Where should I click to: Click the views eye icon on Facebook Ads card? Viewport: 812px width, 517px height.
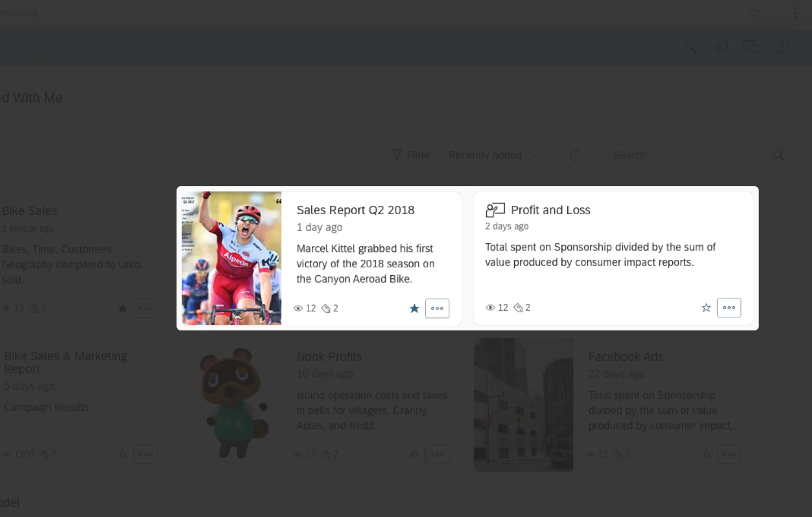tap(590, 454)
